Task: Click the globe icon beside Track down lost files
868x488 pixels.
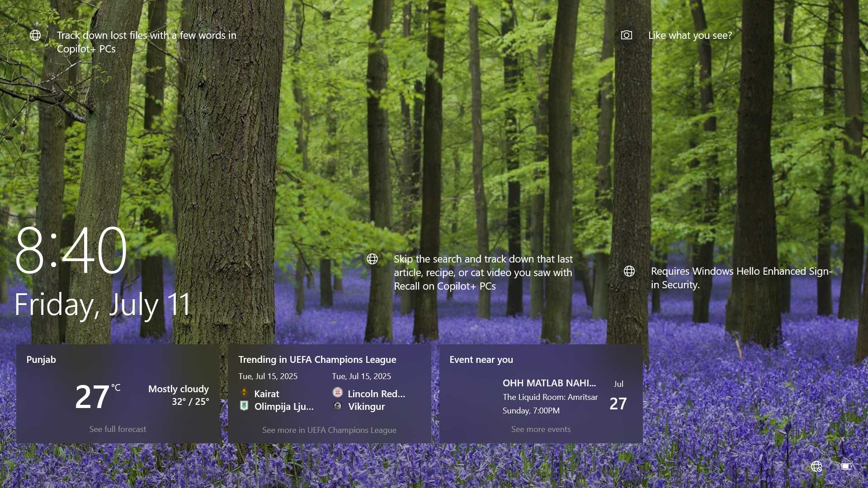Action: pyautogui.click(x=35, y=35)
